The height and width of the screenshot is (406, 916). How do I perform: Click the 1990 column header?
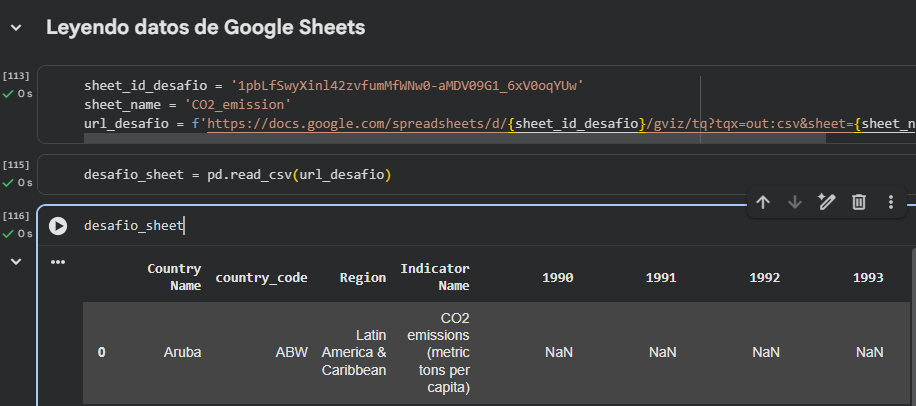click(557, 278)
